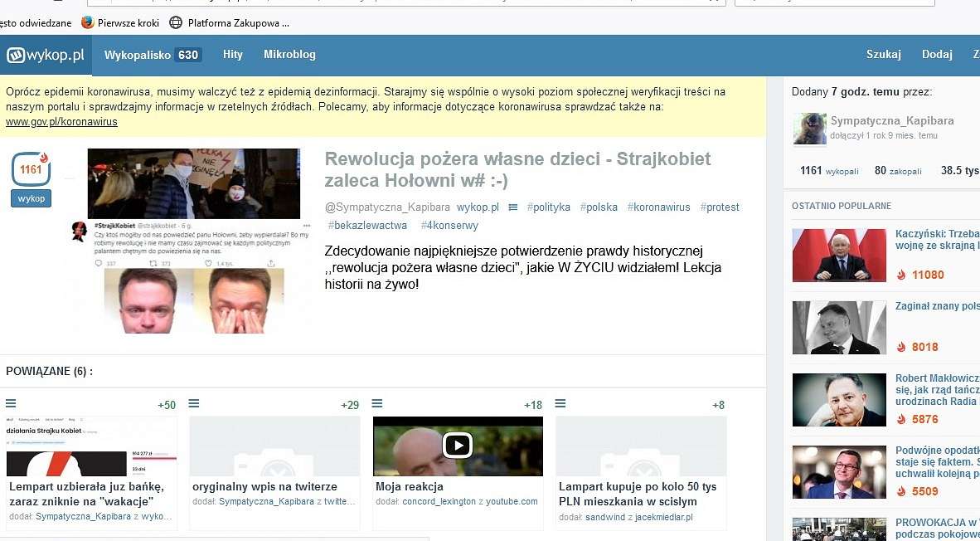Open the #polska tag

pyautogui.click(x=599, y=207)
